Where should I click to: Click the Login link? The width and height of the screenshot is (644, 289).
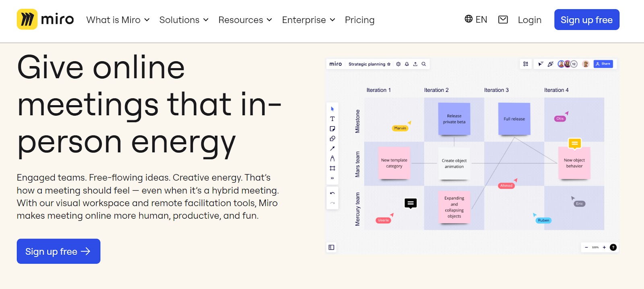(529, 20)
